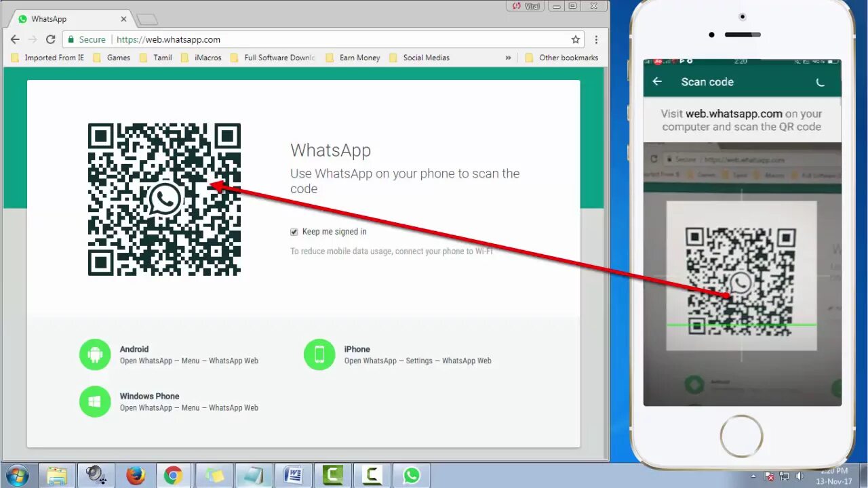Open the sound mixer taskbar icon
The image size is (868, 488).
click(x=96, y=476)
